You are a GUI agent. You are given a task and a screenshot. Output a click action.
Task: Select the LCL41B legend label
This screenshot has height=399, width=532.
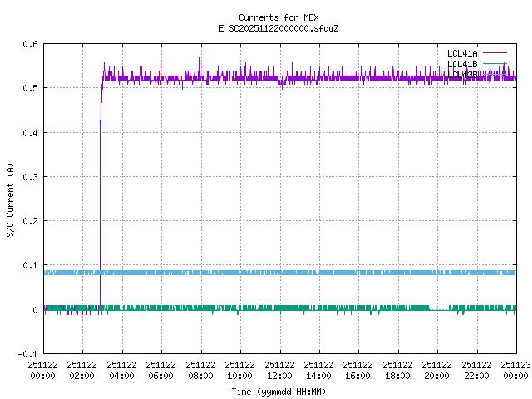coord(462,64)
